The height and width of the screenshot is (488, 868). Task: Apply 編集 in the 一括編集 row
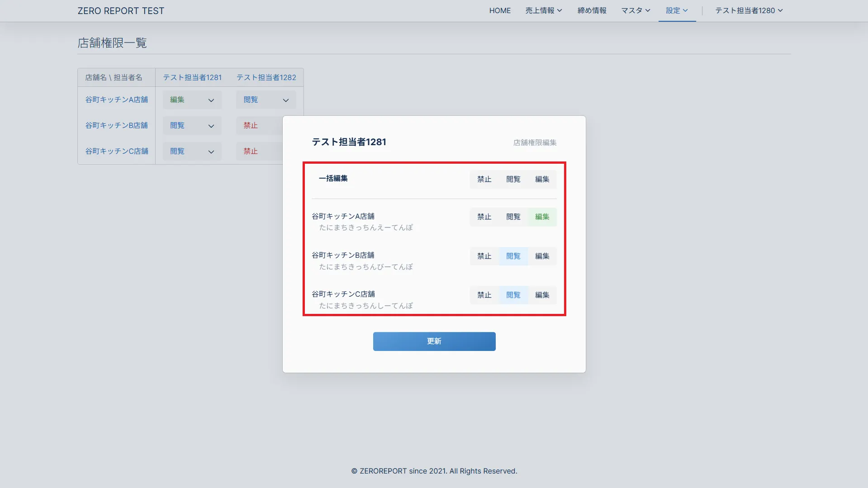pos(542,179)
